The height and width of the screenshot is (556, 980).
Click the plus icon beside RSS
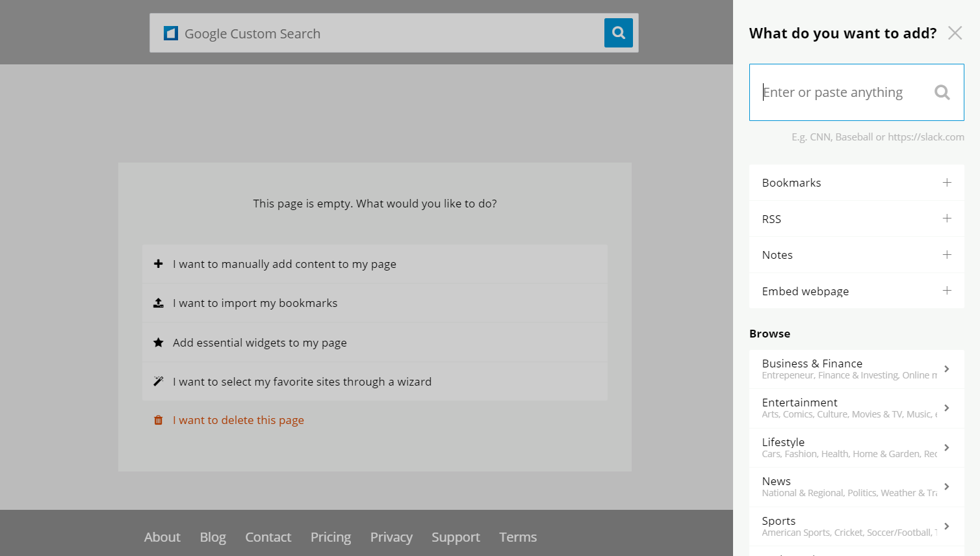(947, 218)
